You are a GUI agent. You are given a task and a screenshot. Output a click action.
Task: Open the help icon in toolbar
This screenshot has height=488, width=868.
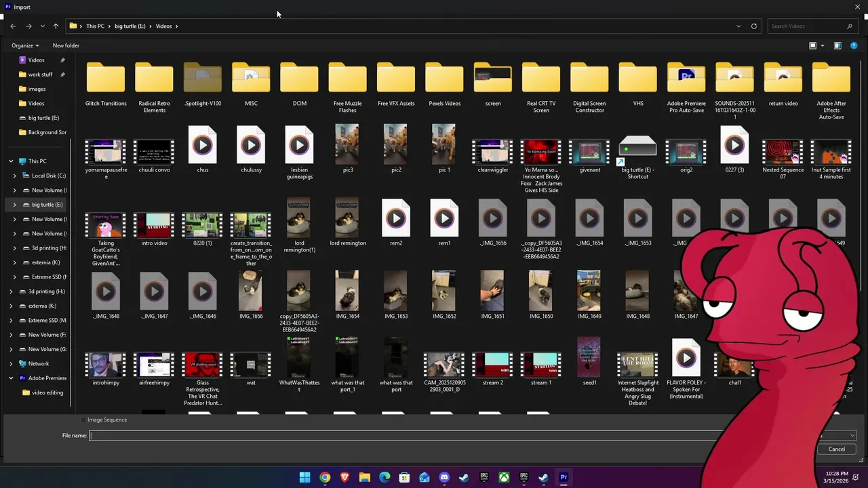pos(854,45)
